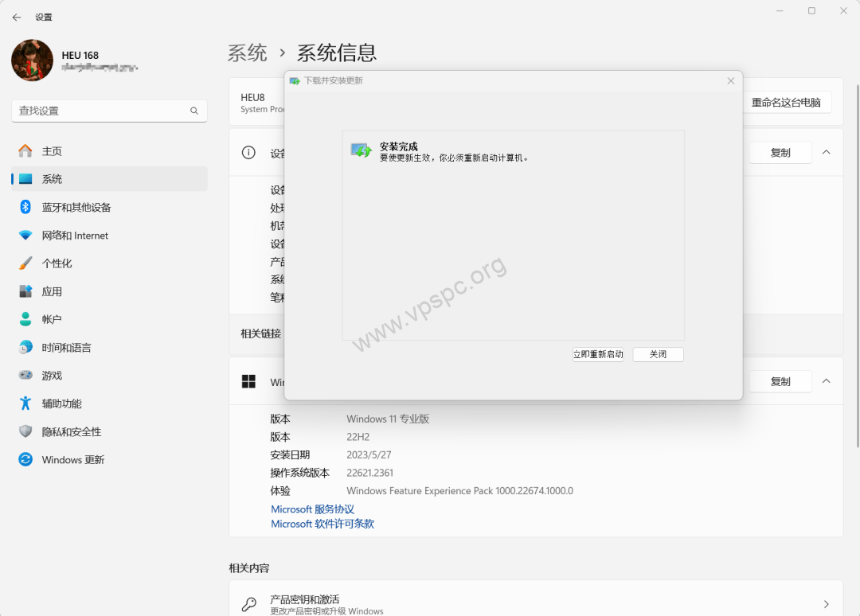
Task: Click the 立即重新启动 button
Action: [598, 355]
